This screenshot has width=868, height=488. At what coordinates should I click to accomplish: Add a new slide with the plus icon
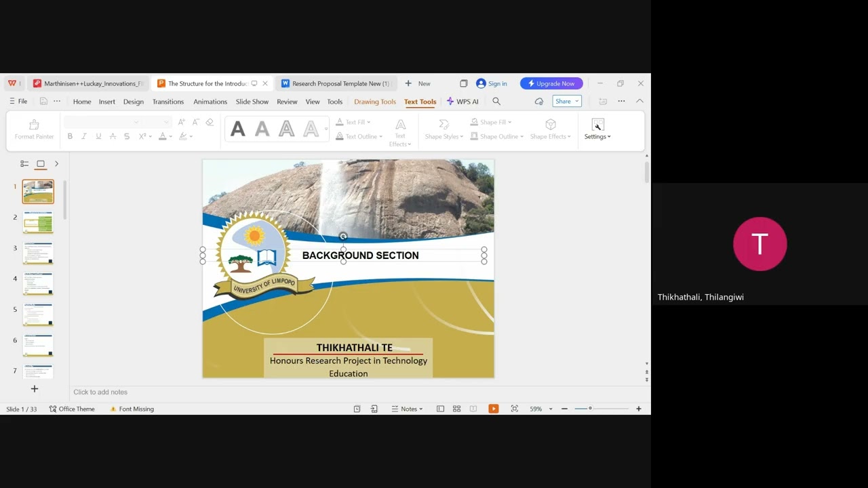(x=35, y=389)
